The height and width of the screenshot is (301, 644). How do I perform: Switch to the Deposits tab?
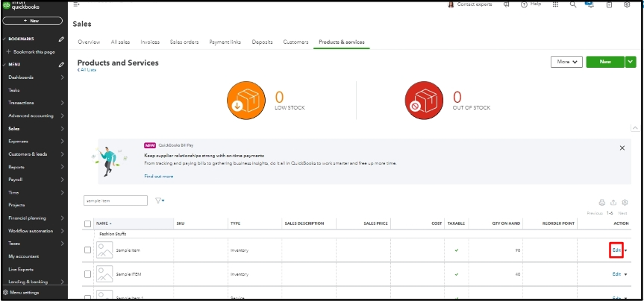(x=262, y=42)
